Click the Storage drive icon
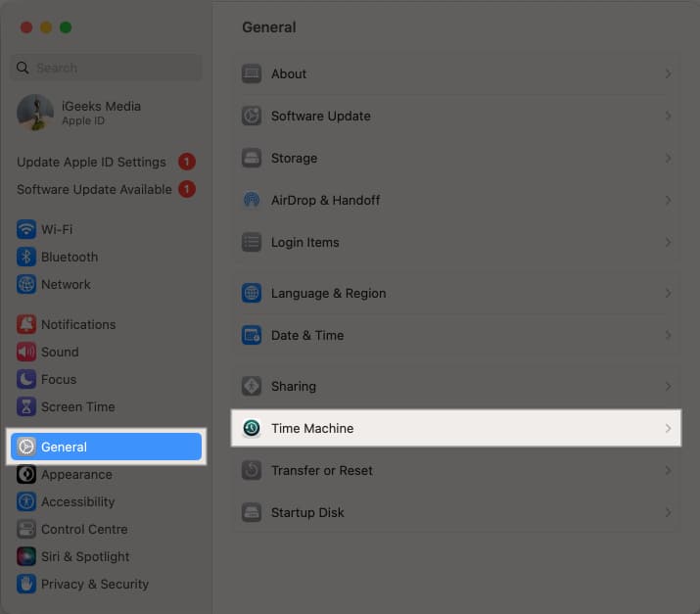The width and height of the screenshot is (700, 614). 252,158
